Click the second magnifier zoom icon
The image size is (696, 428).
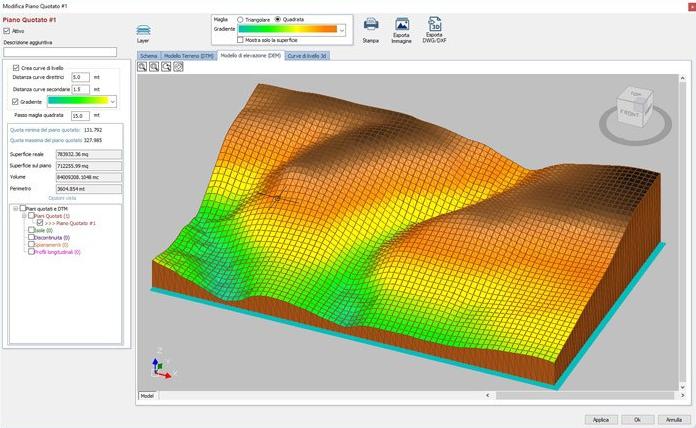click(x=154, y=67)
